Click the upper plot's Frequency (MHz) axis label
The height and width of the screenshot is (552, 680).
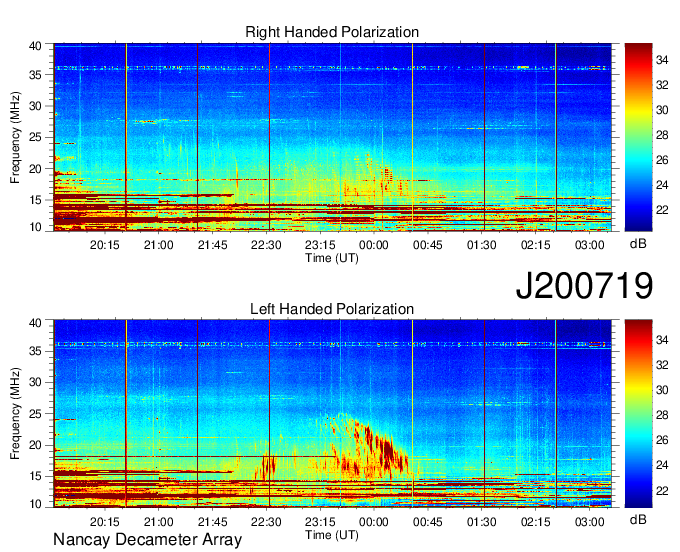point(15,137)
